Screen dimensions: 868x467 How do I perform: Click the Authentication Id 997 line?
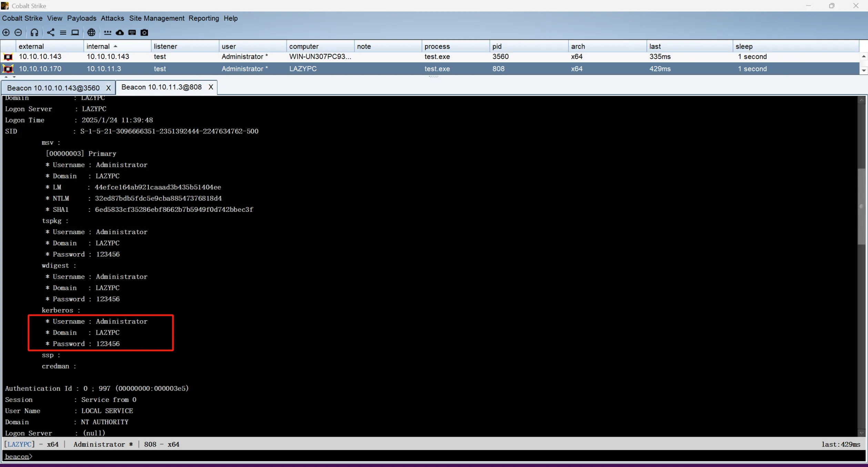coord(97,388)
